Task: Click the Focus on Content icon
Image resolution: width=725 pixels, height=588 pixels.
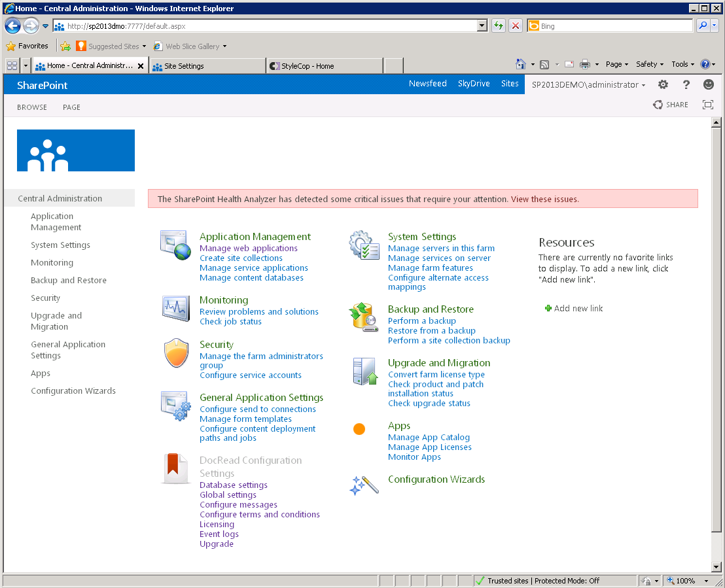Action: (x=707, y=105)
